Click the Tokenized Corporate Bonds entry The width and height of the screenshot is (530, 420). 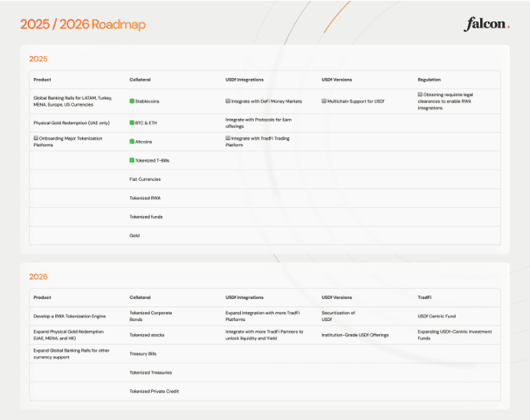pos(150,316)
